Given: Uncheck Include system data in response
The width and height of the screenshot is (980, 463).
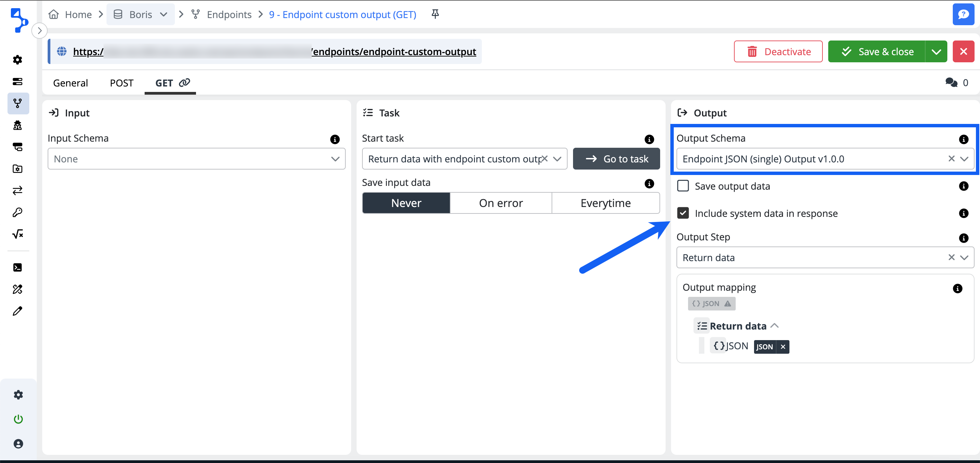Looking at the screenshot, I should (x=683, y=213).
